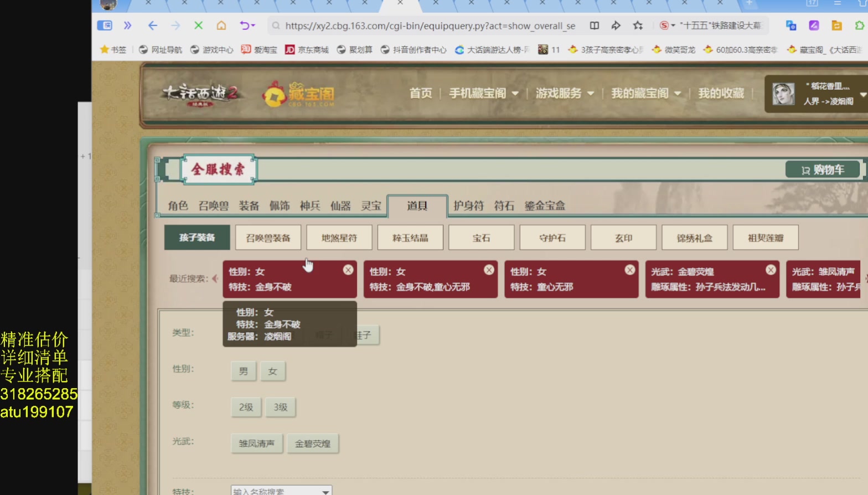Select the 粹玉结晶 sub-category
Screen dimensions: 868x495
coord(410,238)
